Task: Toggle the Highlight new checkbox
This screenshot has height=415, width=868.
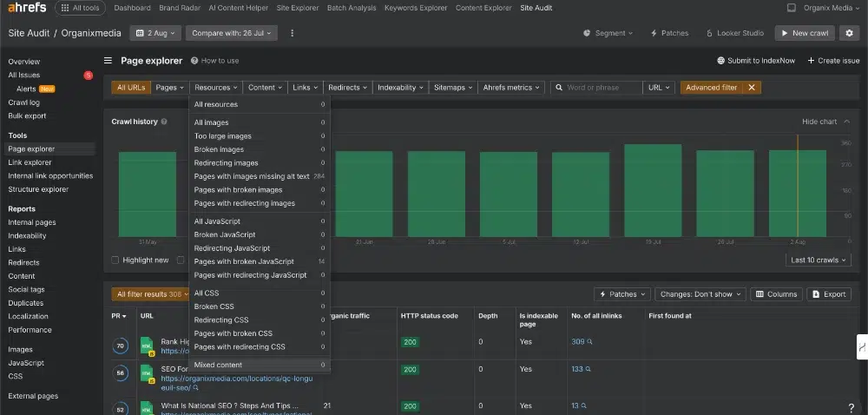Action: click(x=115, y=260)
